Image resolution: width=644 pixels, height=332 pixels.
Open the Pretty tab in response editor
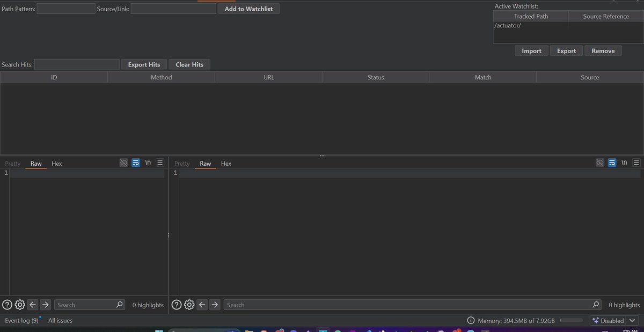pos(181,163)
